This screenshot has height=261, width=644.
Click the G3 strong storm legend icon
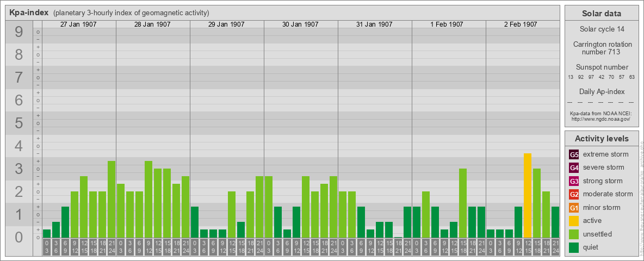click(574, 181)
